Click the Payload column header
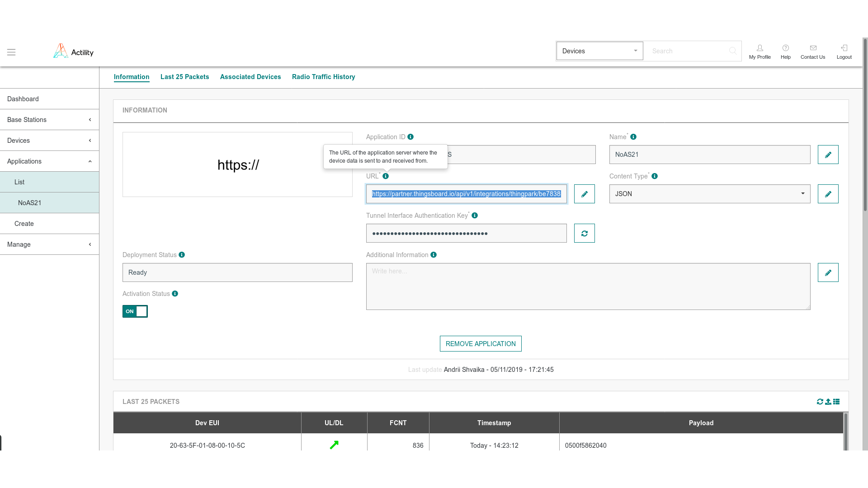The width and height of the screenshot is (868, 488). coord(701,423)
